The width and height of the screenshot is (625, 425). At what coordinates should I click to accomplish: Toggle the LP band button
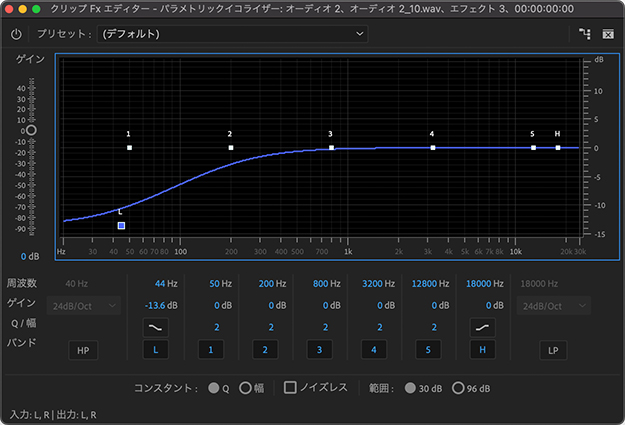pos(551,350)
